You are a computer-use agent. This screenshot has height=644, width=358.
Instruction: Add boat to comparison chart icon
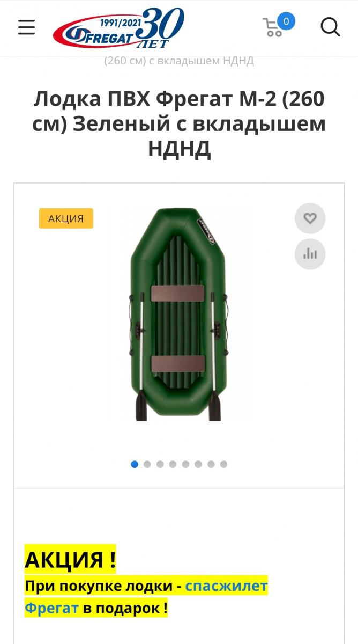[x=310, y=254]
